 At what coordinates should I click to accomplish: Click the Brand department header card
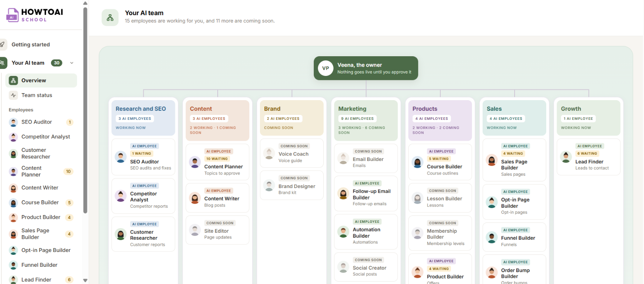pyautogui.click(x=292, y=118)
